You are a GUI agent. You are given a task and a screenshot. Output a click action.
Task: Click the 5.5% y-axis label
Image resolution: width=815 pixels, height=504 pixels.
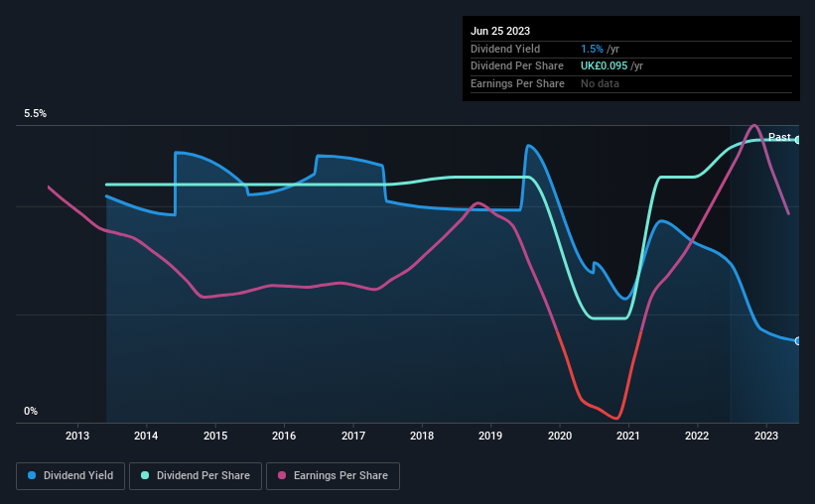click(36, 114)
